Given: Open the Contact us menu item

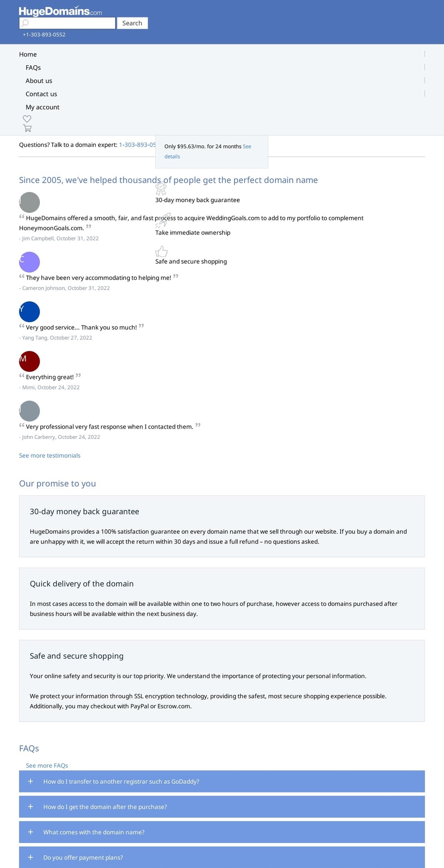Looking at the screenshot, I should coord(41,94).
